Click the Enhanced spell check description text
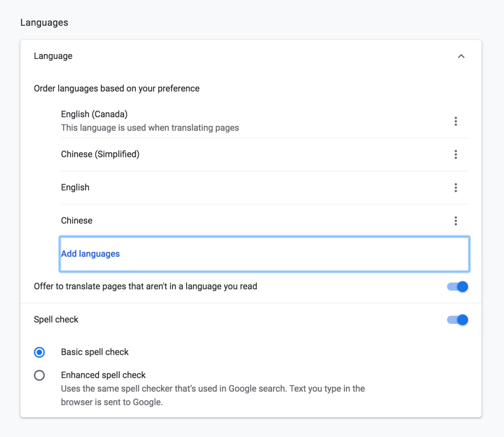Screen dimensions: 504x437 click(213, 395)
